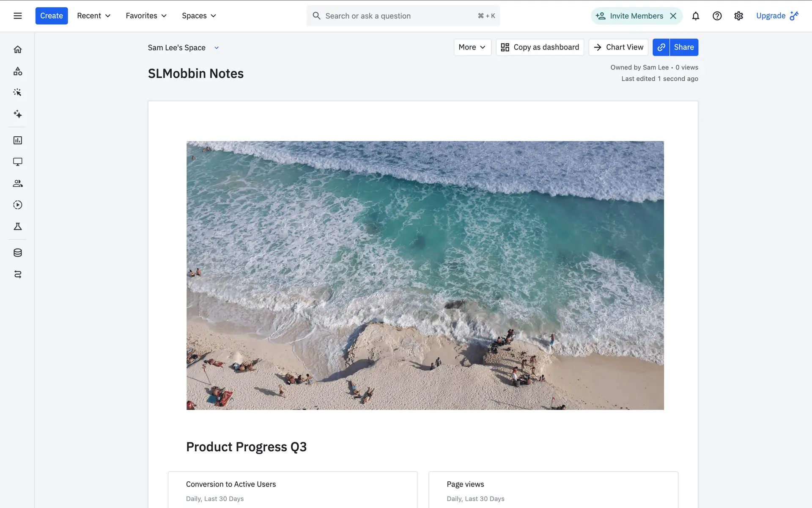Open the Spaces dropdown menu

(x=199, y=16)
